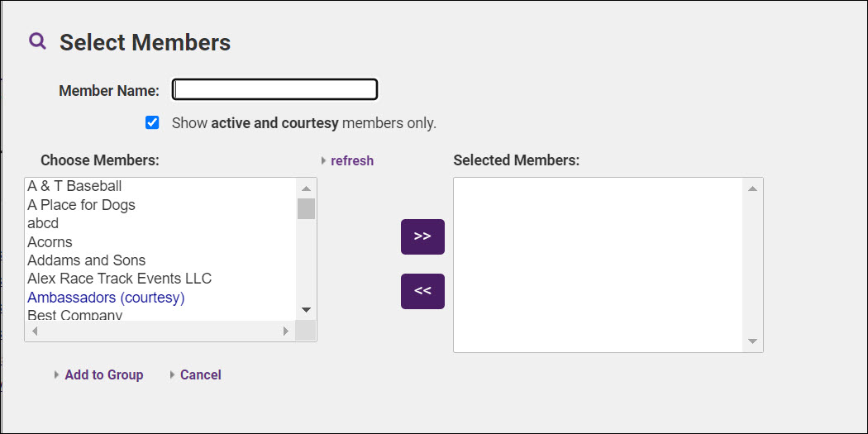The height and width of the screenshot is (434, 868).
Task: Select Acorns from Choose Members list
Action: click(x=50, y=241)
